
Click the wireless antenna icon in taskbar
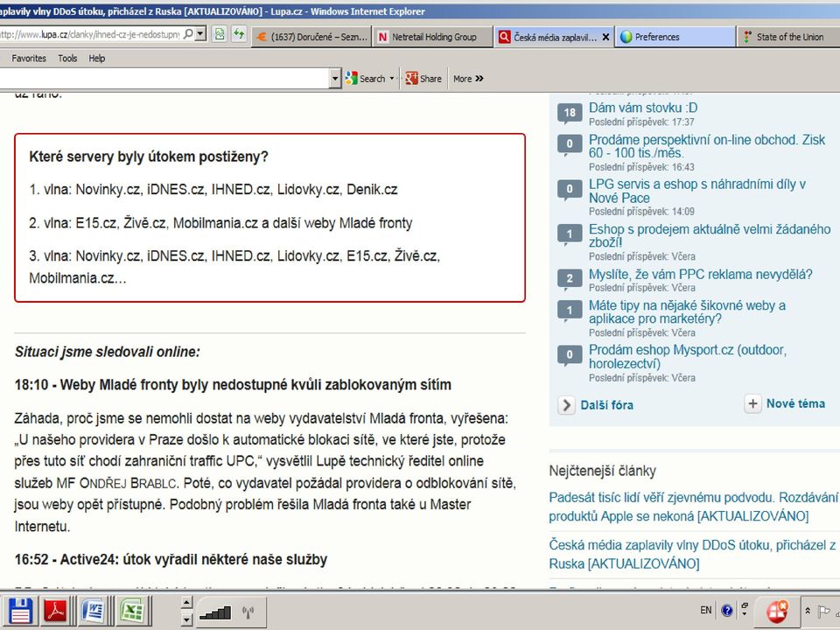click(248, 612)
